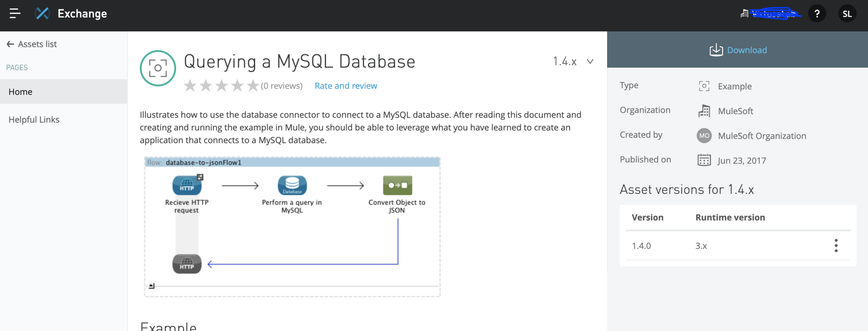Open the help question mark icon
Image resolution: width=868 pixels, height=331 pixels.
pyautogui.click(x=817, y=14)
